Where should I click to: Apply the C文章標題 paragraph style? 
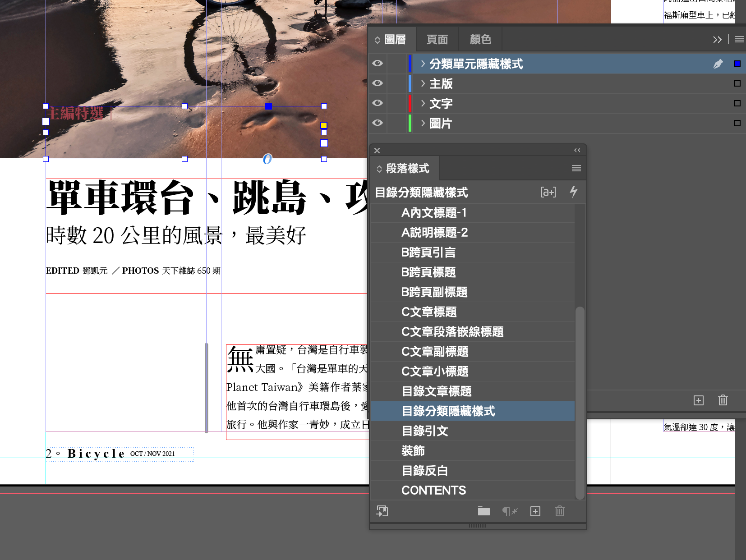click(429, 312)
